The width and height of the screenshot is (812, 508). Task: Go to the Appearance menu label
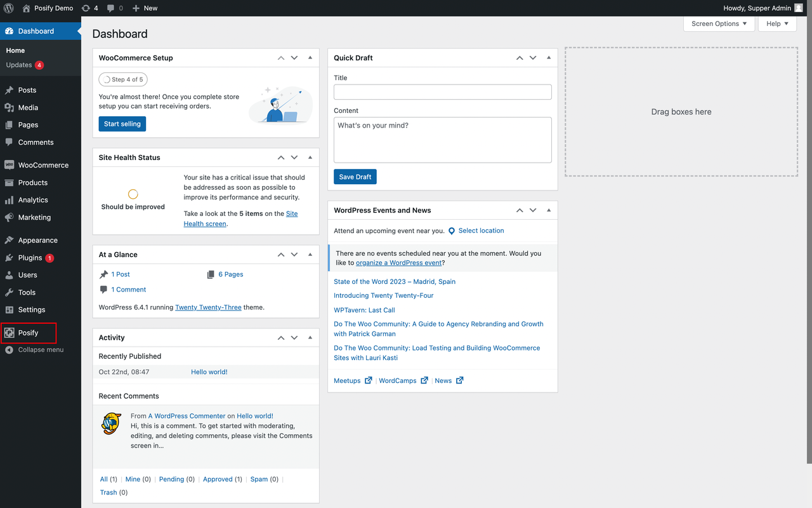pos(38,241)
